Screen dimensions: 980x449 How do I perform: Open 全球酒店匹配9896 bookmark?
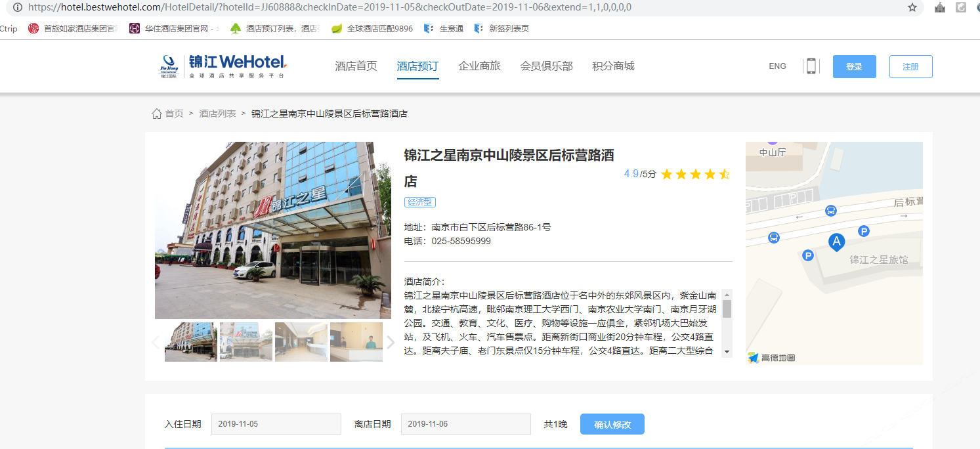tap(372, 28)
